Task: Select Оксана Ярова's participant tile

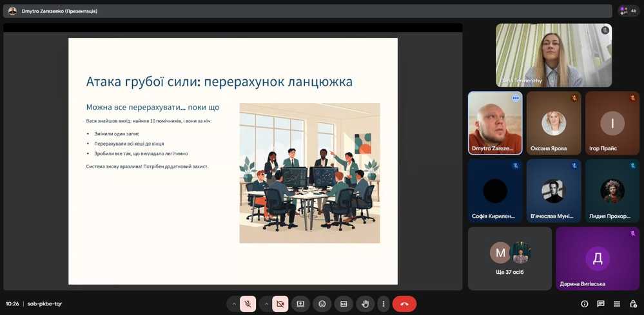Action: pyautogui.click(x=554, y=123)
